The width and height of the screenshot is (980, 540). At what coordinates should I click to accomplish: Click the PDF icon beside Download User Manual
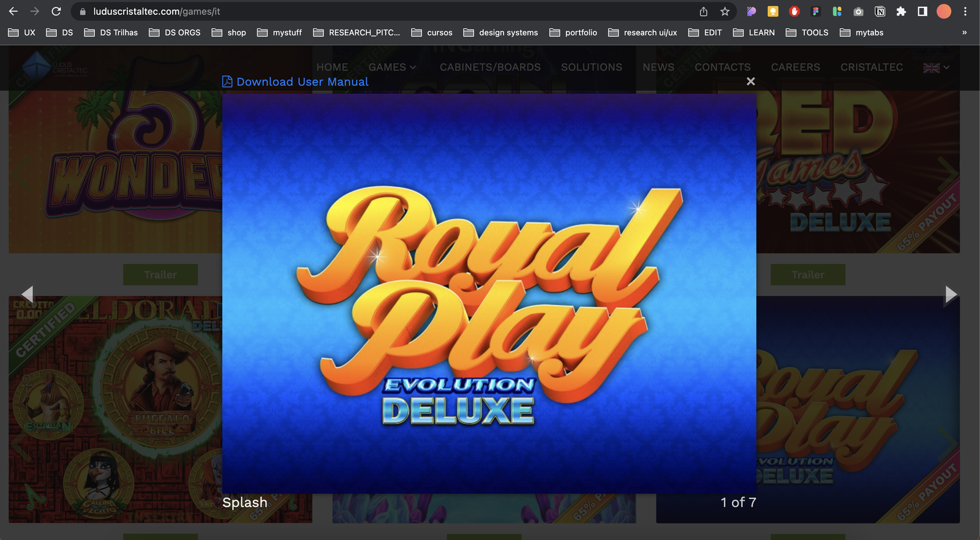tap(227, 81)
